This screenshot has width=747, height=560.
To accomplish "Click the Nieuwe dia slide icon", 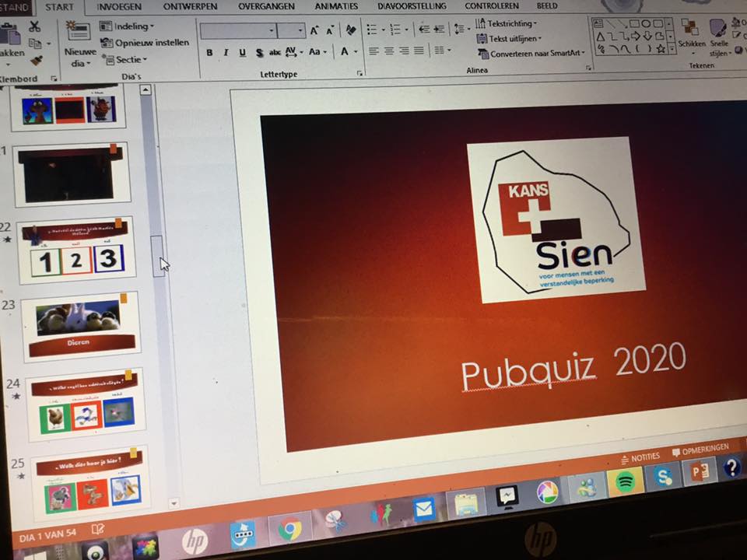I will tap(77, 31).
